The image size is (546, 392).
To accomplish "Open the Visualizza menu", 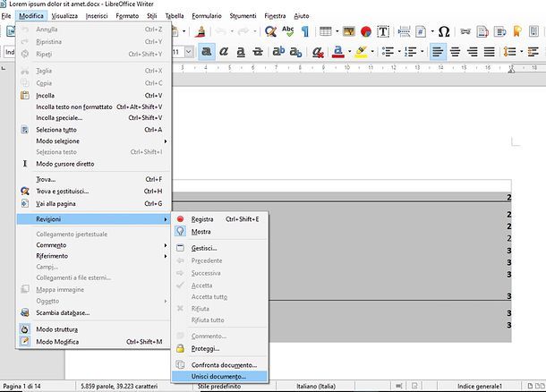I will 64,16.
